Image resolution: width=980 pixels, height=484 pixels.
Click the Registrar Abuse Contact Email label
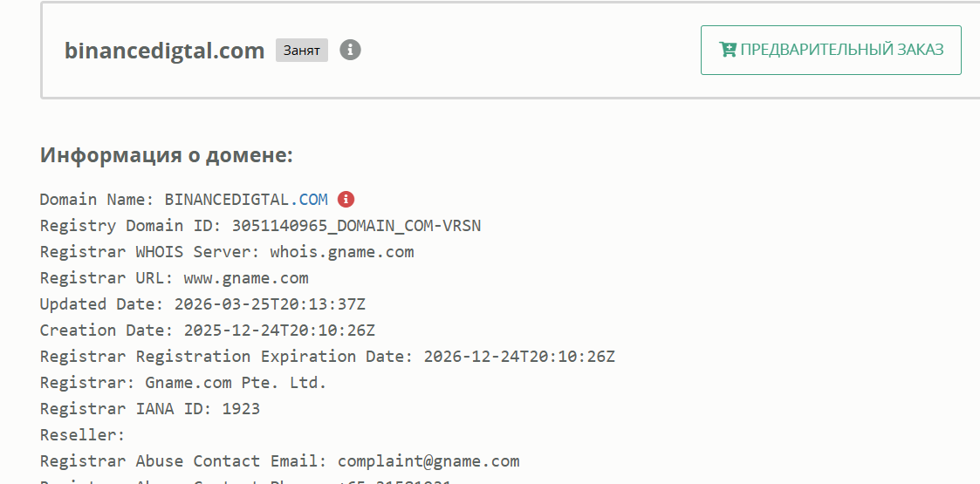tap(183, 461)
